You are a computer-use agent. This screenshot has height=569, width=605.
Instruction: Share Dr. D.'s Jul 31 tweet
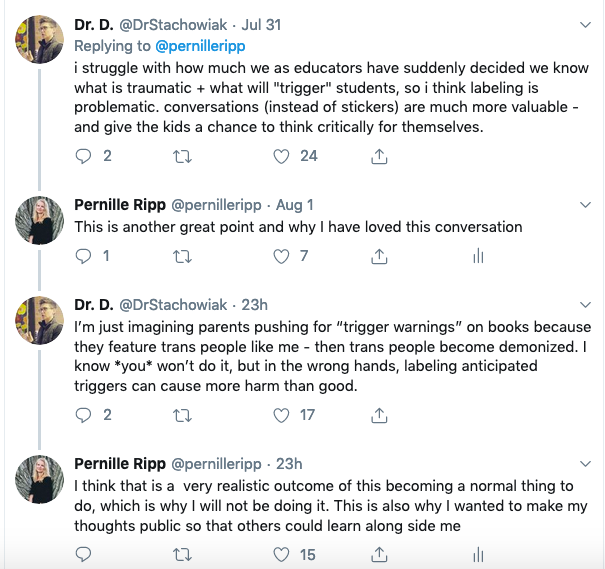pos(380,156)
